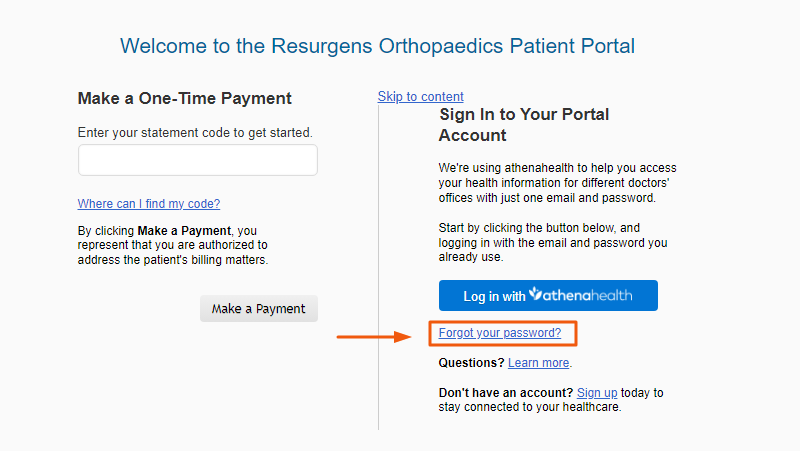The height and width of the screenshot is (451, 800).
Task: Click the orange arrow pointing at the password link
Action: coord(374,337)
